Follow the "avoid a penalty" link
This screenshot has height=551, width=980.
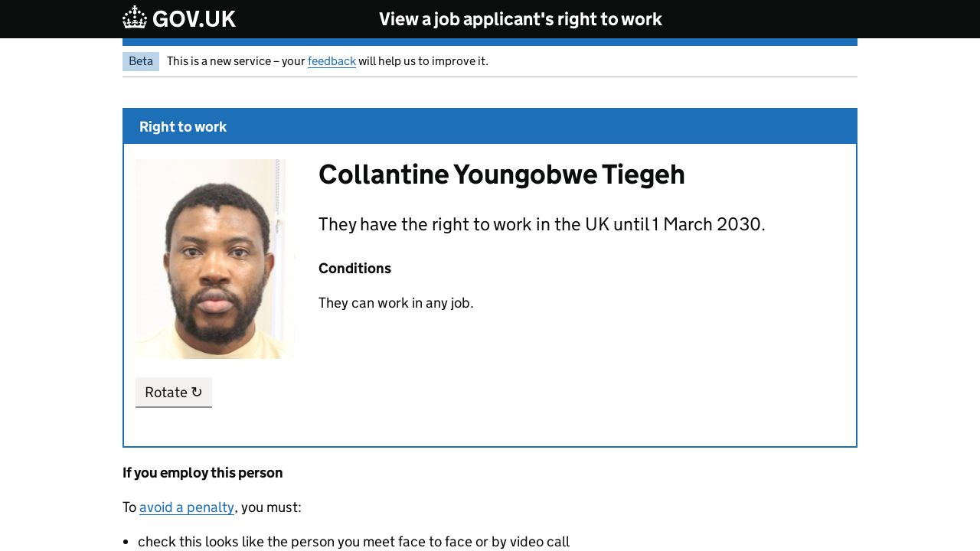187,507
